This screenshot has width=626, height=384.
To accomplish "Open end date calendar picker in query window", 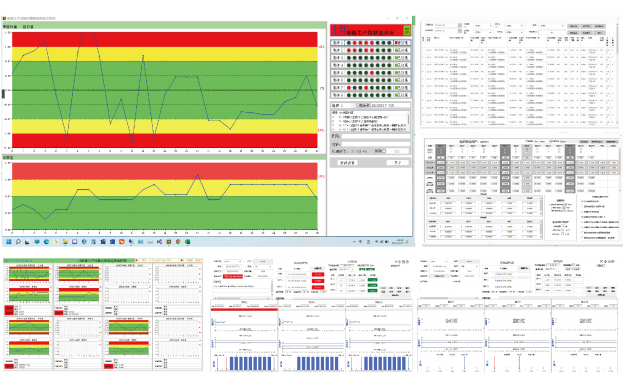I will click(460, 31).
